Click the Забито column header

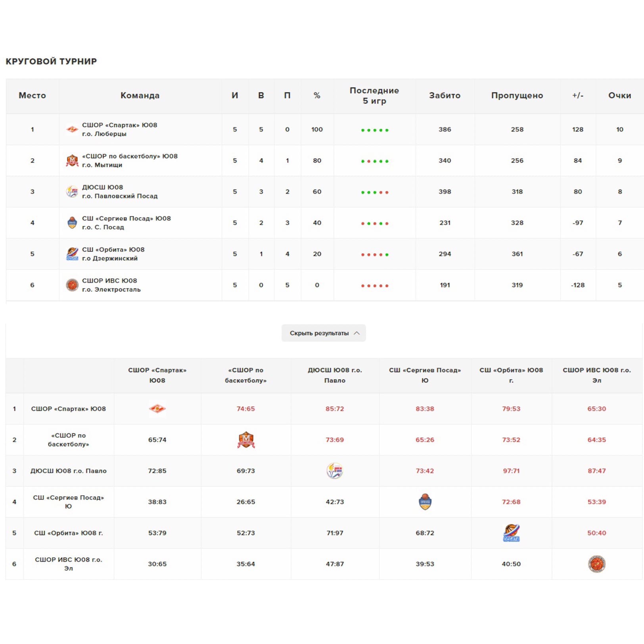point(445,96)
